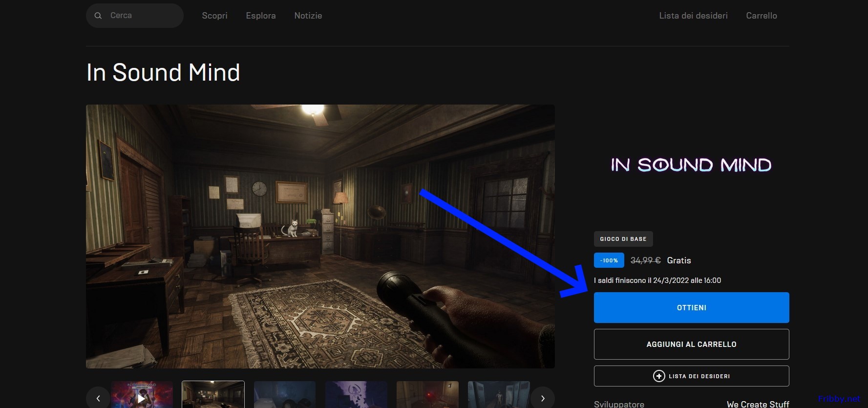Focus the Cerca search field
Viewport: 868px width, 408px height.
[135, 16]
